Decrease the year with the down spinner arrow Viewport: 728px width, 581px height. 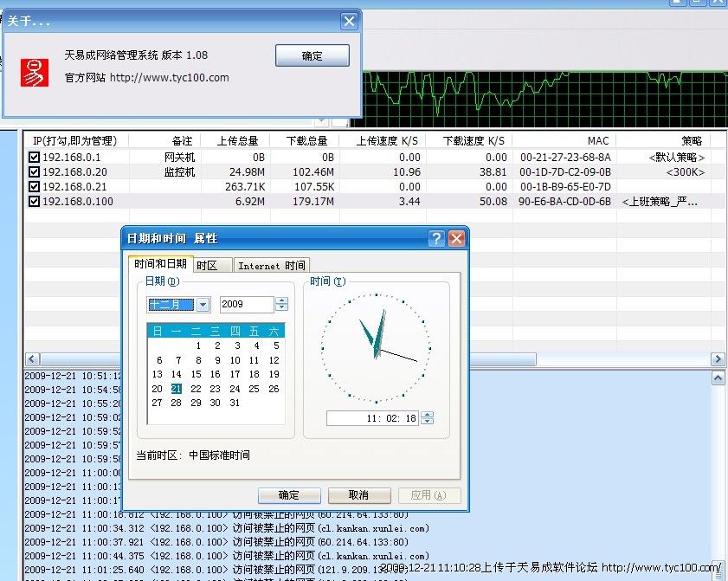[281, 308]
